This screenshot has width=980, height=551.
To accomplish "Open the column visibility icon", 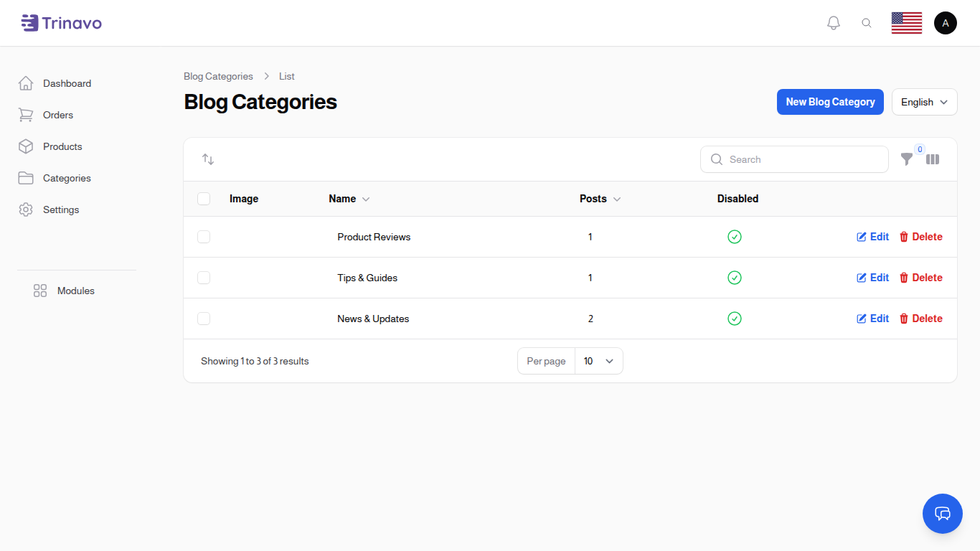I will point(933,159).
